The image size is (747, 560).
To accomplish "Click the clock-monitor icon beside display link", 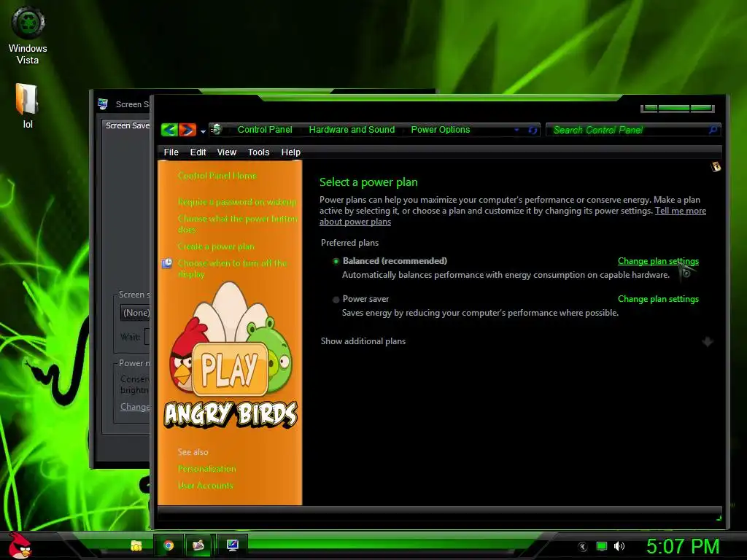I will tap(167, 263).
